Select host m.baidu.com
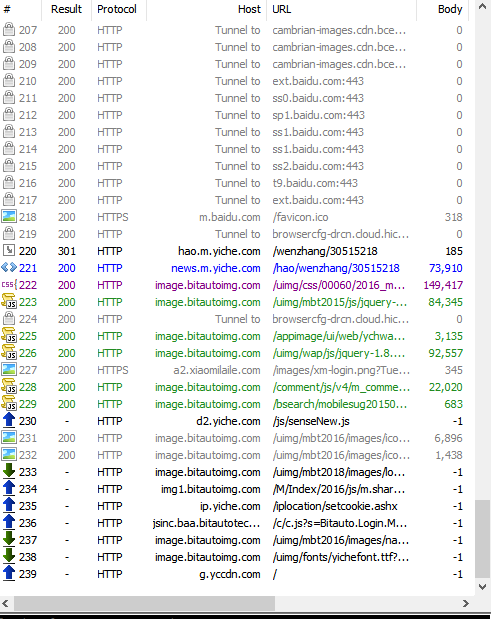 (x=230, y=217)
